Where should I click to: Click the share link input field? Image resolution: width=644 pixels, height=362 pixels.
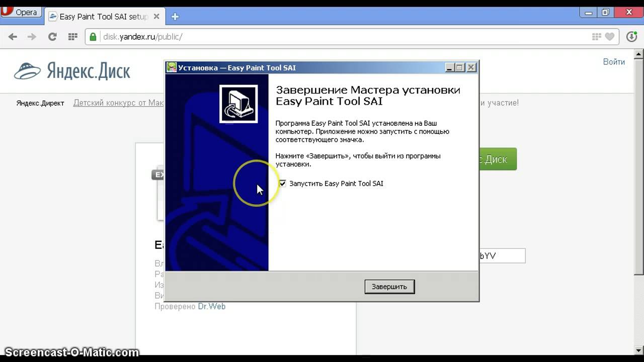click(x=502, y=256)
